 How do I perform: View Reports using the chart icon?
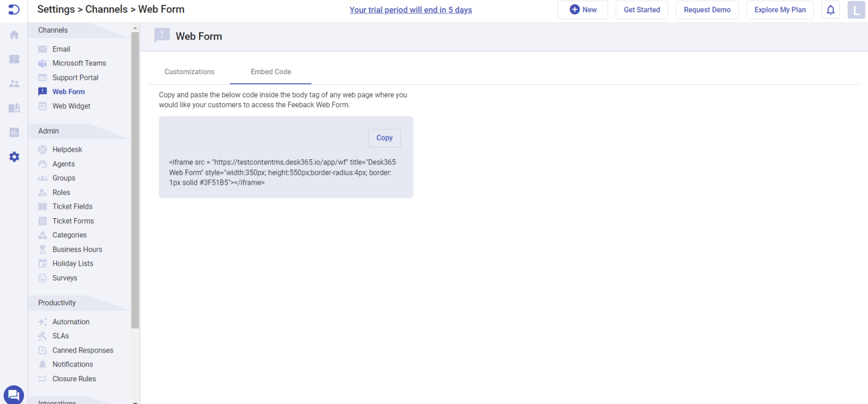coord(13,132)
